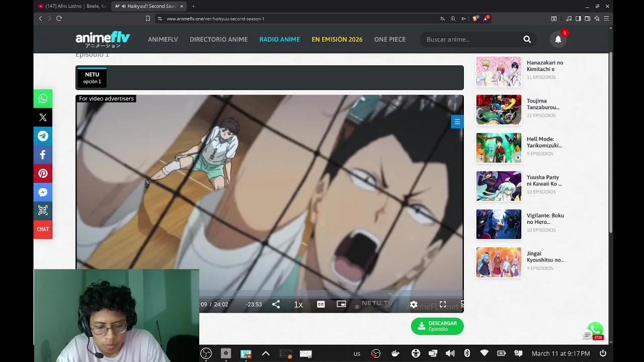Open blue playlist menu icon on video
Image resolution: width=644 pixels, height=362 pixels.
(x=457, y=122)
